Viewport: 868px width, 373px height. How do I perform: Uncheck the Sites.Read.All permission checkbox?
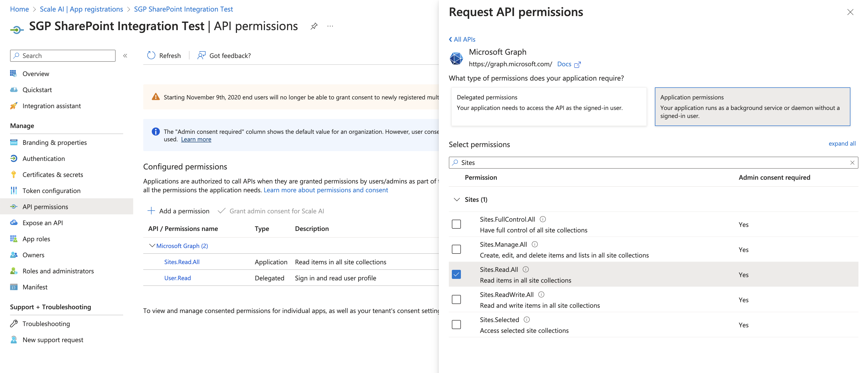point(456,274)
